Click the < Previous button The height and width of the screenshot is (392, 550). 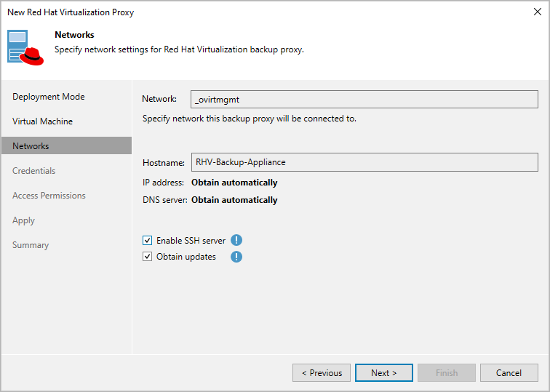322,372
